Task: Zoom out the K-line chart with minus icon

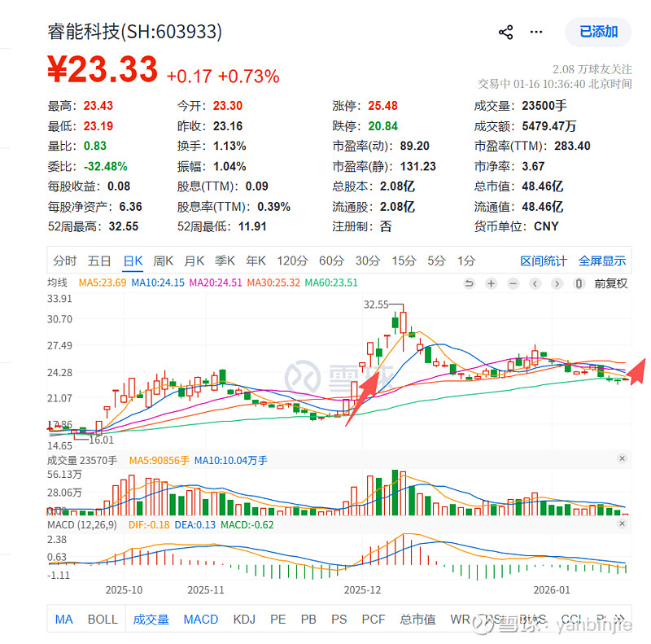Action: click(x=513, y=284)
